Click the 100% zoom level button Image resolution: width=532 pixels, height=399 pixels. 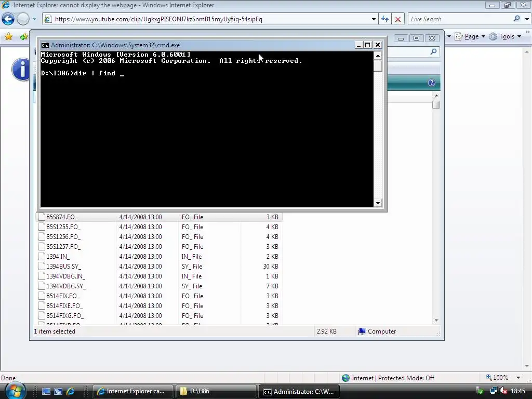498,378
